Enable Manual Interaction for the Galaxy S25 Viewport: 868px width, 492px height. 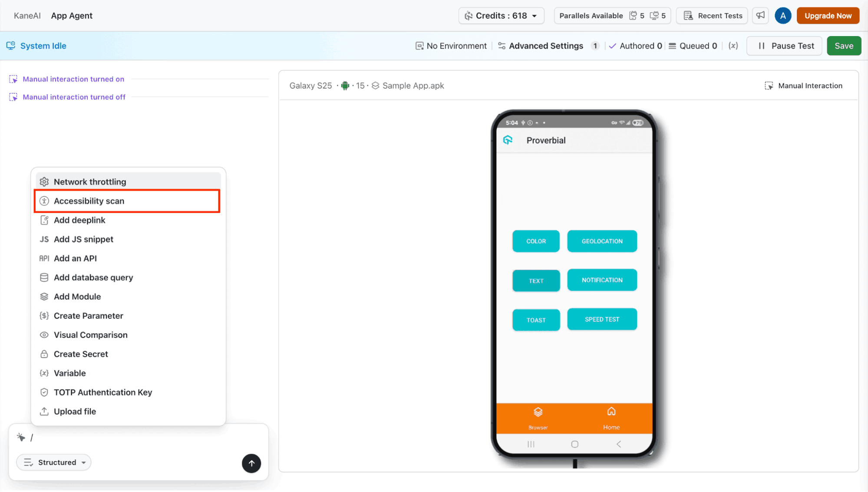(x=803, y=85)
